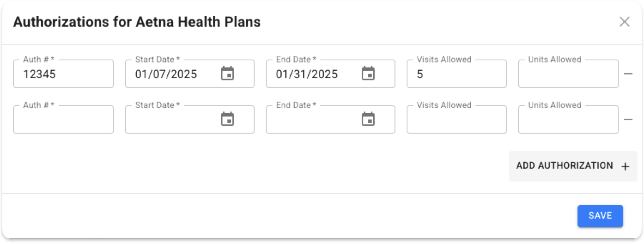
Task: Remove the empty second authorization row
Action: click(628, 120)
